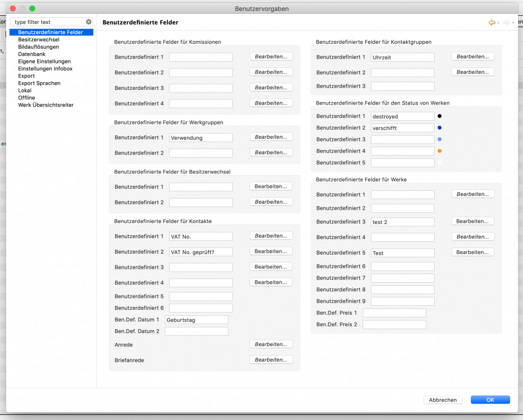Select Werk Übersichtsreiter entry
The image size is (523, 420).
point(45,105)
